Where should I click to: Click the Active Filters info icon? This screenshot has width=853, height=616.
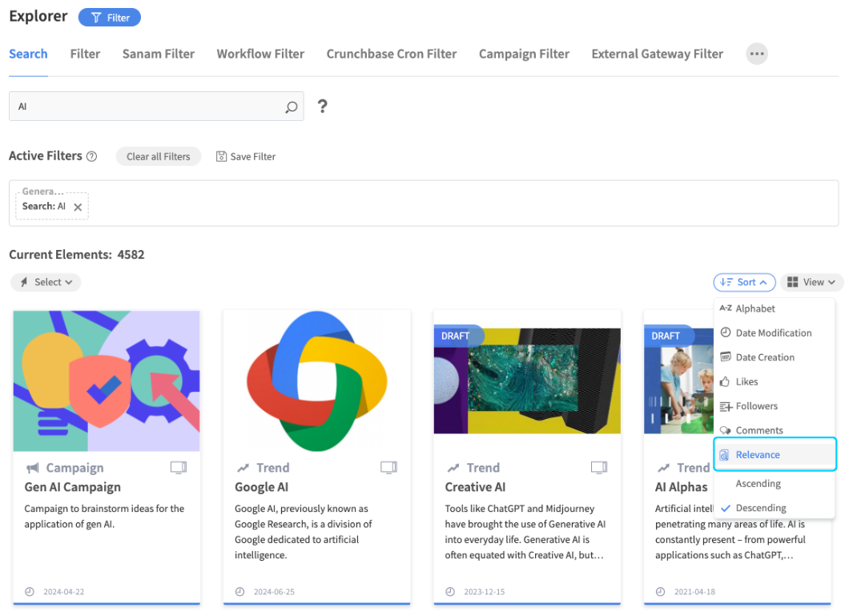point(91,157)
